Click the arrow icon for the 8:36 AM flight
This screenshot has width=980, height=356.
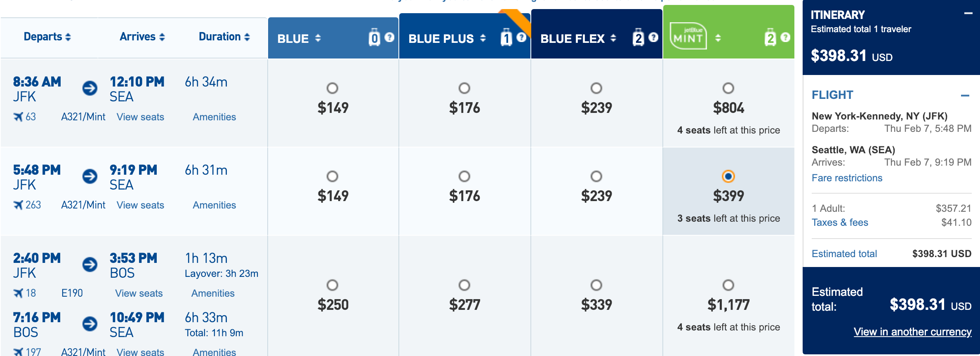tap(90, 88)
